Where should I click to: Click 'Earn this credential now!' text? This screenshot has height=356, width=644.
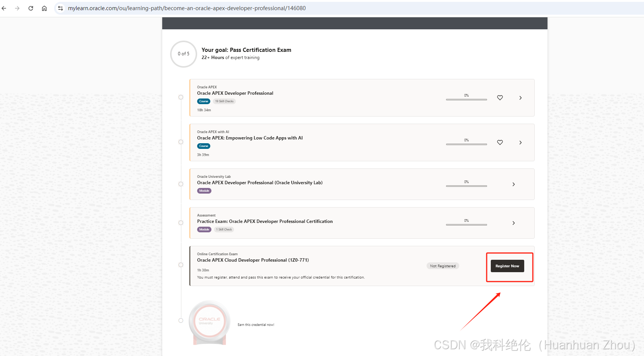coord(256,325)
